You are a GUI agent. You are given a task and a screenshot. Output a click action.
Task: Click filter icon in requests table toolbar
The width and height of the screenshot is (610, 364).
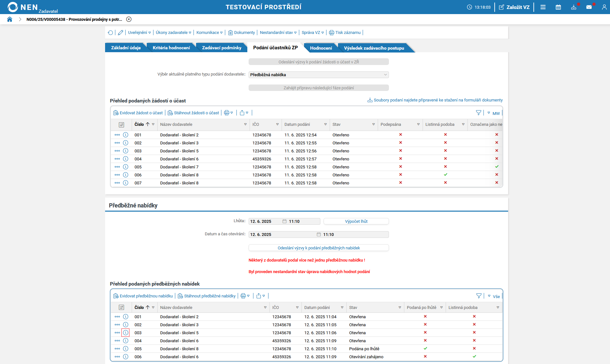[x=478, y=113]
